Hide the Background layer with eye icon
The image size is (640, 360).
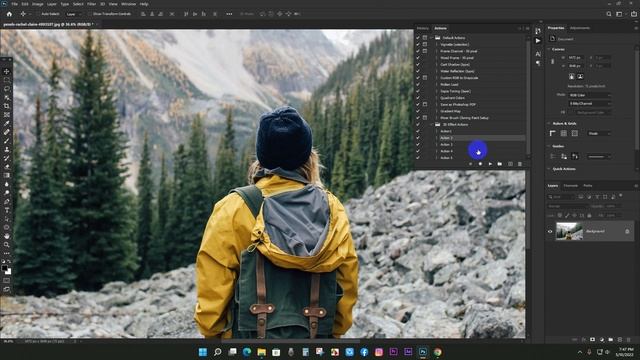[550, 231]
